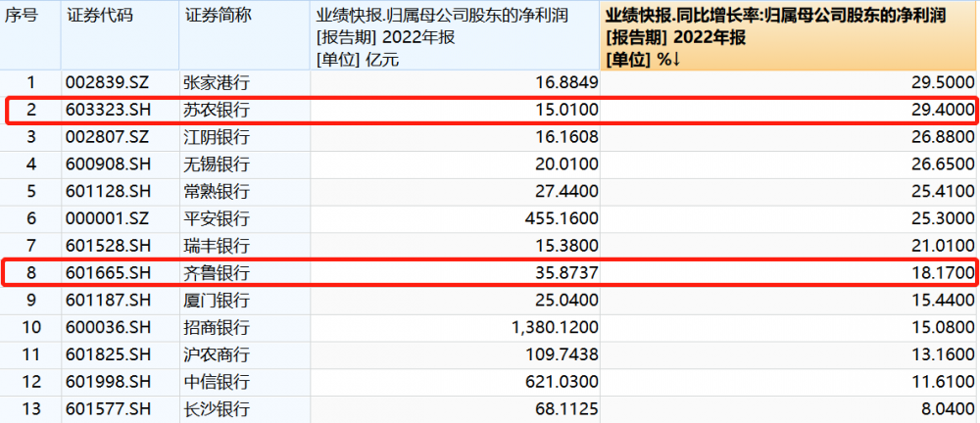The width and height of the screenshot is (980, 423).
Task: Select 厦门银行 name cell
Action: click(217, 300)
